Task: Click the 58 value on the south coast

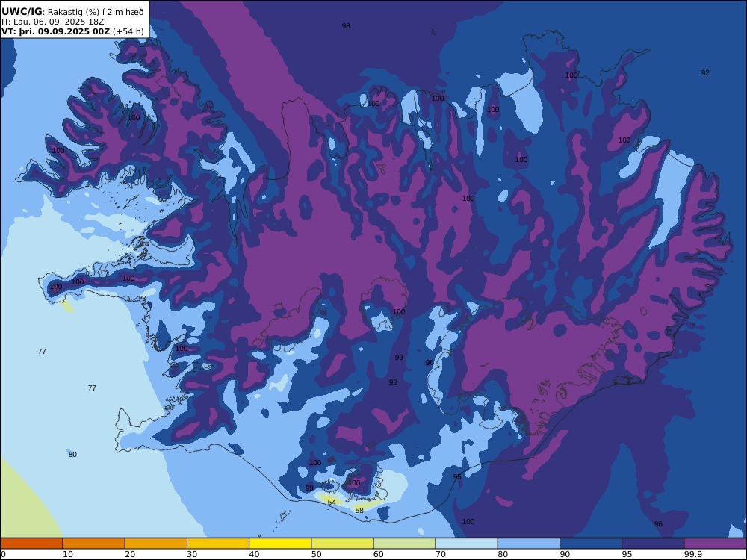Action: click(359, 511)
